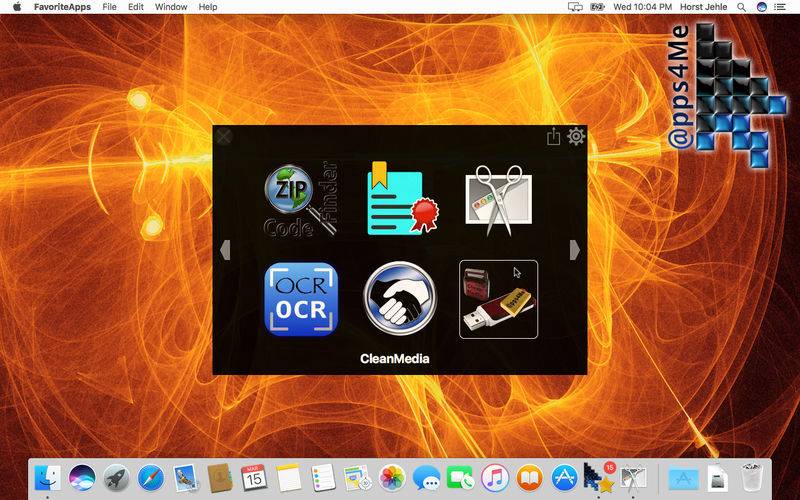Open Photos from the dock
This screenshot has width=800, height=500.
[392, 478]
